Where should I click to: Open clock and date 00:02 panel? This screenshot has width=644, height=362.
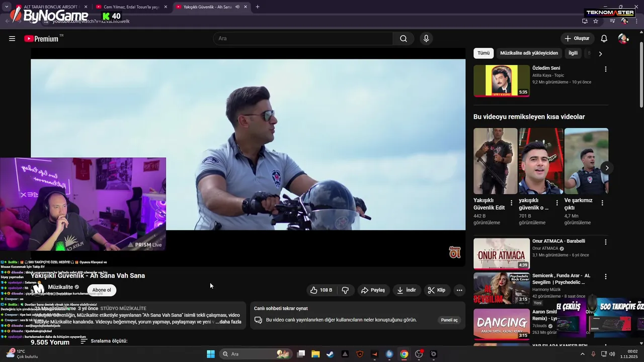pos(629,354)
